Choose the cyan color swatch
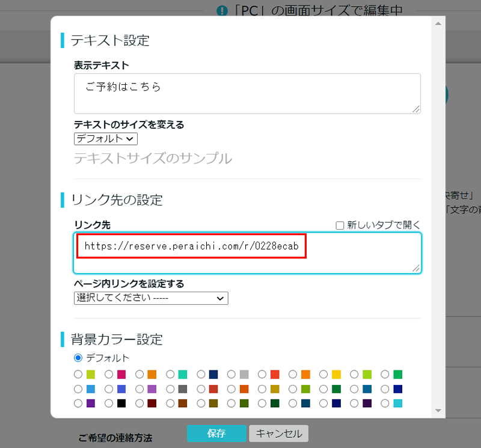481x448 pixels. pyautogui.click(x=385, y=404)
